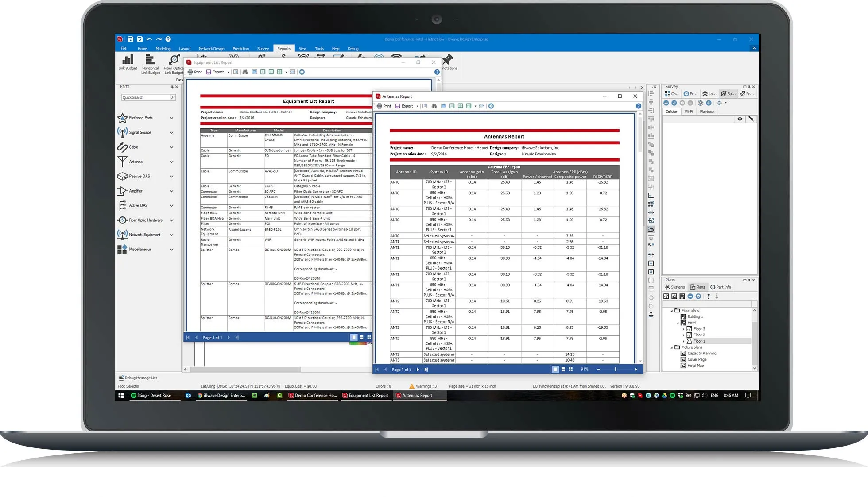Add picture plan icon in Plans panel
The image size is (868, 497).
click(674, 297)
